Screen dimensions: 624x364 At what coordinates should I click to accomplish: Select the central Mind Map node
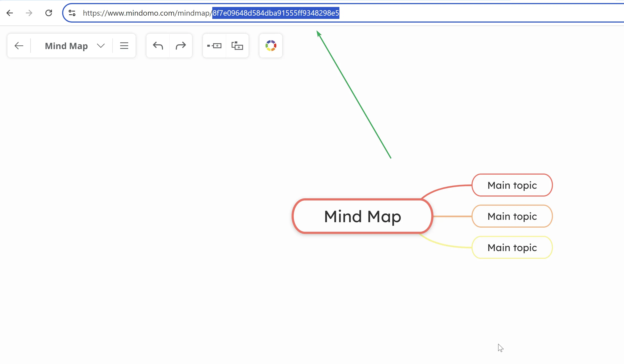tap(362, 217)
